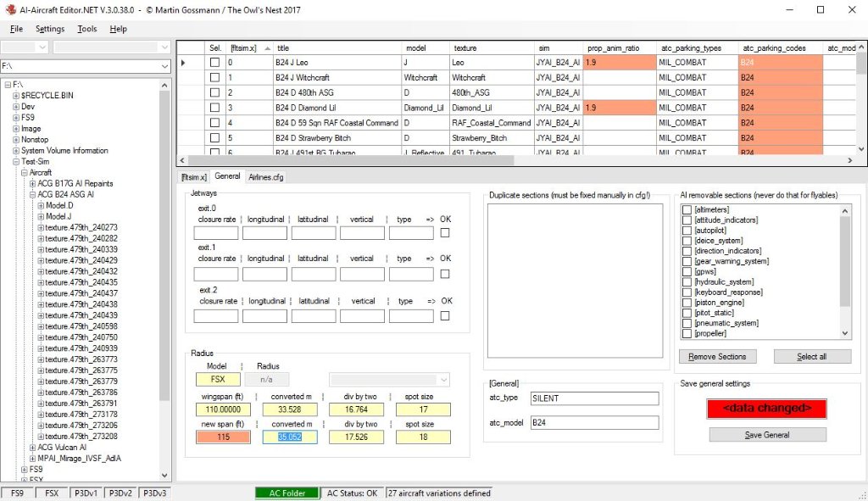The width and height of the screenshot is (868, 501).
Task: Sort by the title column header
Action: click(x=337, y=48)
